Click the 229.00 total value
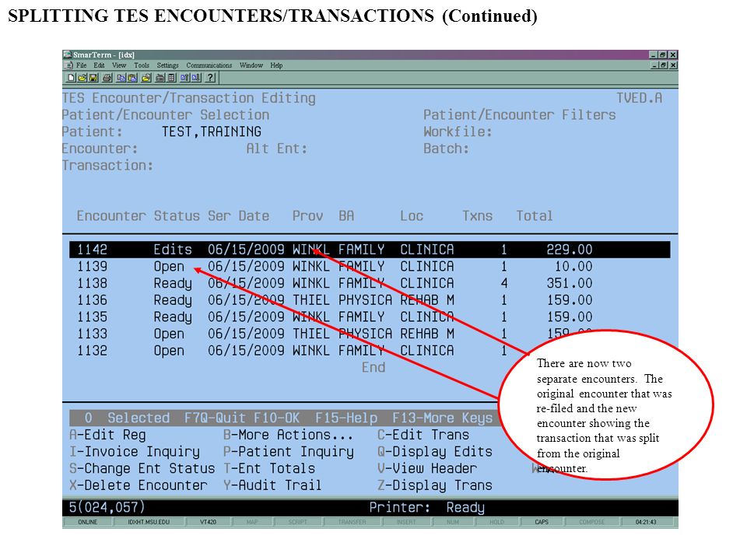Screen dimensions: 747x560 tap(570, 250)
